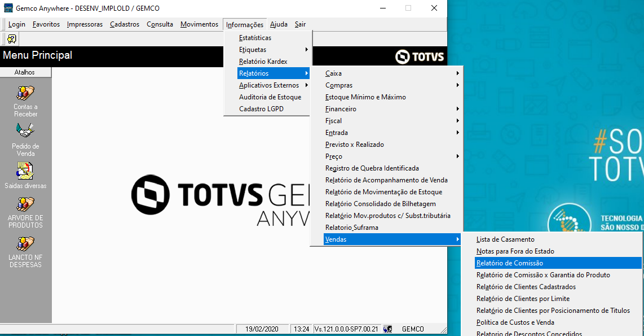644x336 pixels.
Task: Open the Pedido de Venda shortcut icon
Action: pyautogui.click(x=25, y=131)
